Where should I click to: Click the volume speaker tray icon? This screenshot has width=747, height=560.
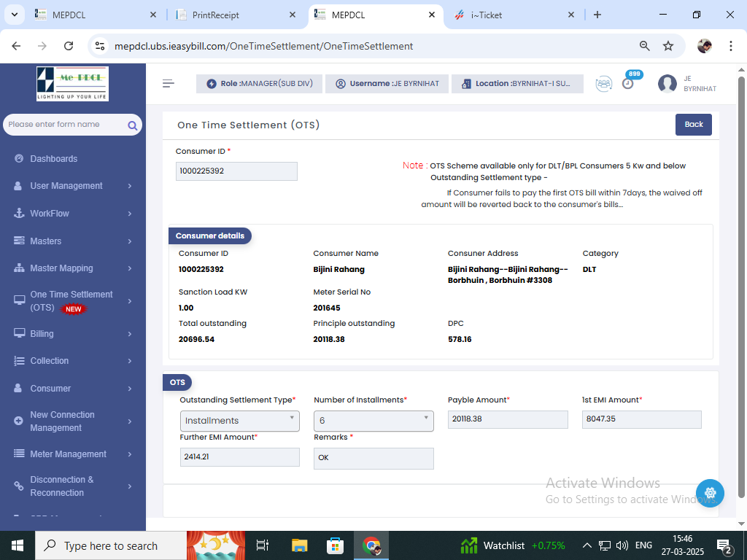622,545
